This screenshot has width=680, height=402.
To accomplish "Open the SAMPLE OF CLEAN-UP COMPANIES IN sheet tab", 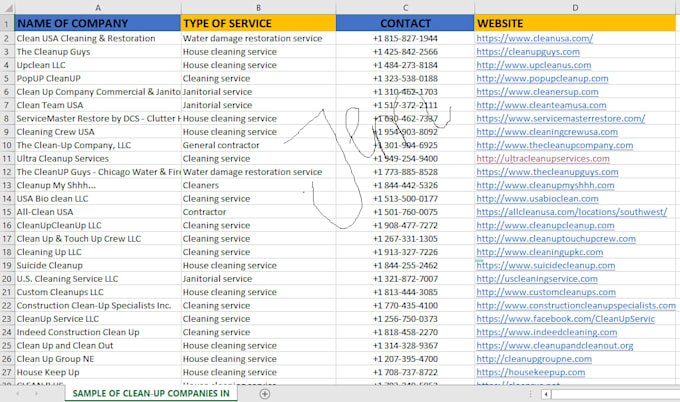I will [x=150, y=393].
